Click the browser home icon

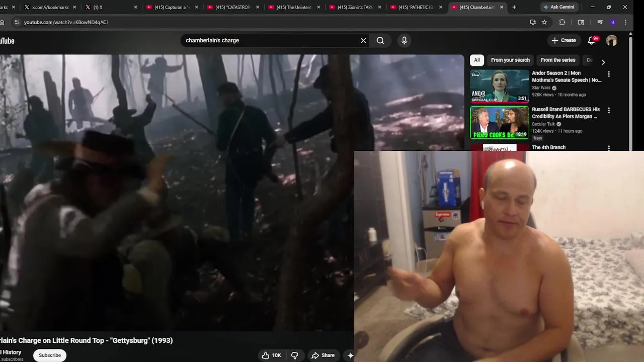pos(2,22)
